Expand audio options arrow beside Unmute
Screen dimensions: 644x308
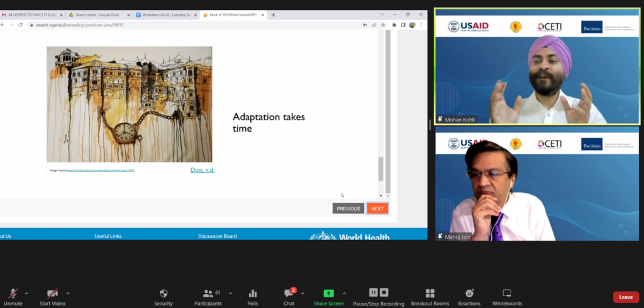[26, 294]
